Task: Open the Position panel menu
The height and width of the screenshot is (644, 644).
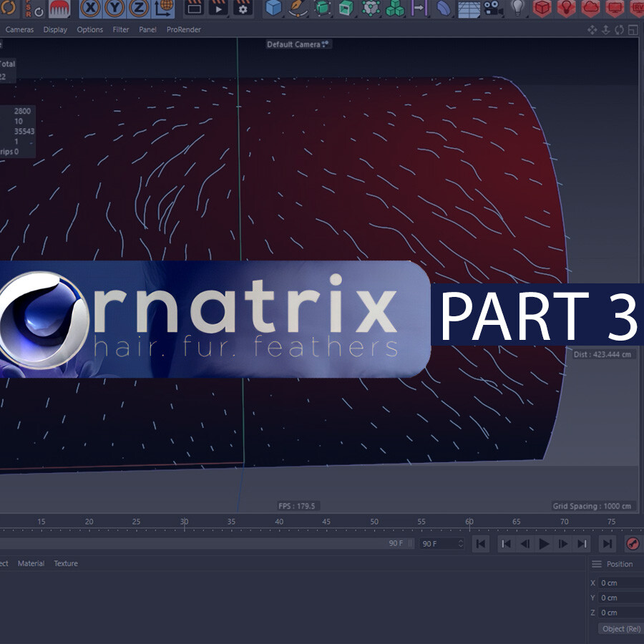Action: click(x=596, y=563)
